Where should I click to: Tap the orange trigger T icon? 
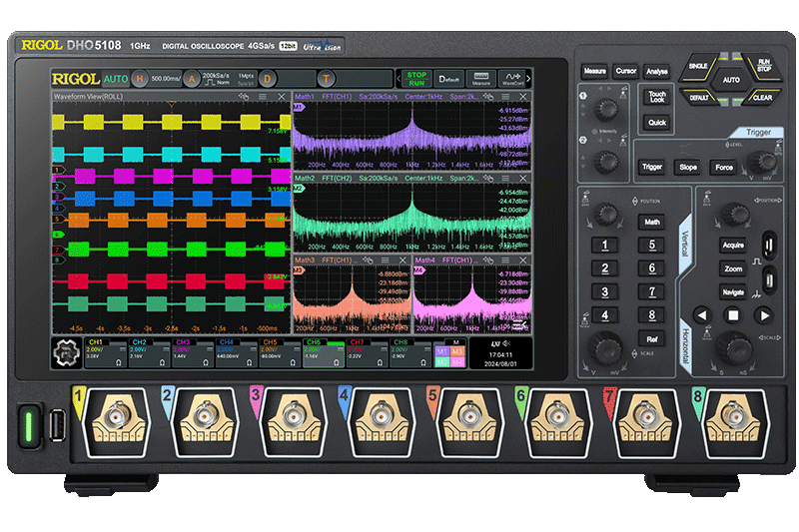coord(326,79)
